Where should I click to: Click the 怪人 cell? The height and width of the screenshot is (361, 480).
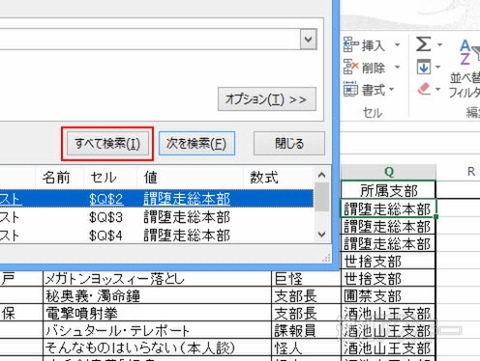(307, 348)
